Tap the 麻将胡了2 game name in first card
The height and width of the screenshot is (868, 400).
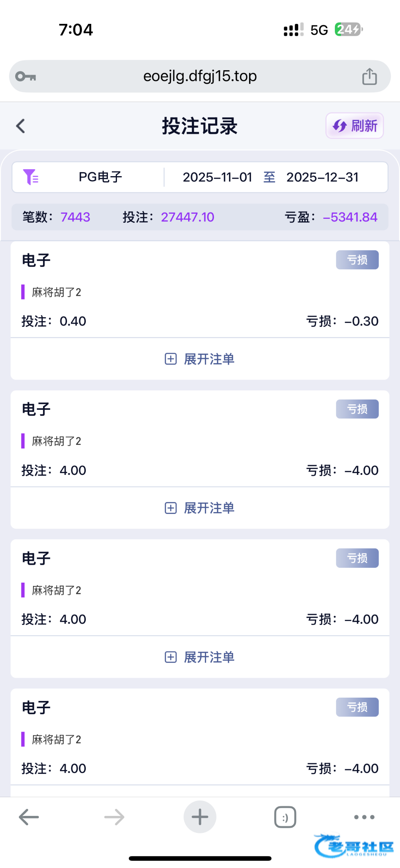point(56,292)
